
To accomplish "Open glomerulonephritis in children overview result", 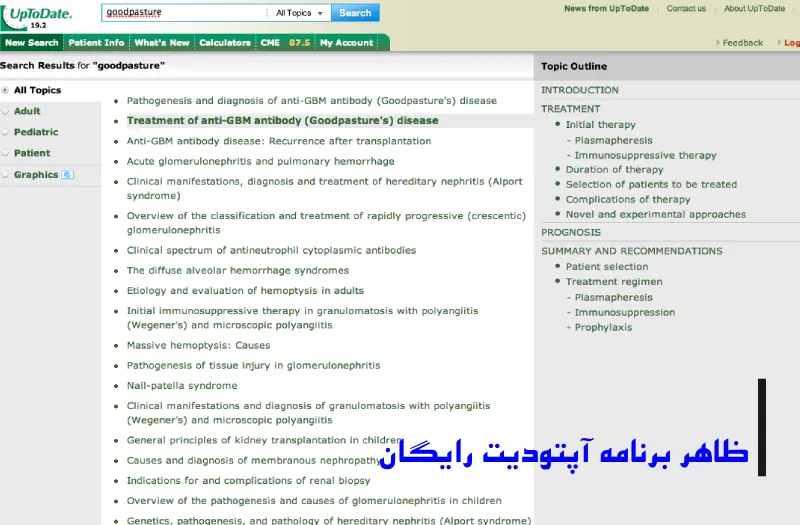I will coord(314,501).
